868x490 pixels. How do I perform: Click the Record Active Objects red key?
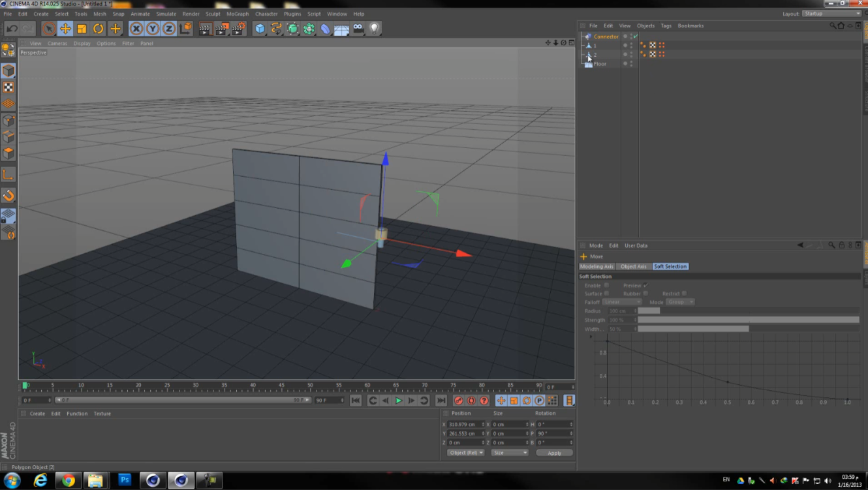(459, 401)
